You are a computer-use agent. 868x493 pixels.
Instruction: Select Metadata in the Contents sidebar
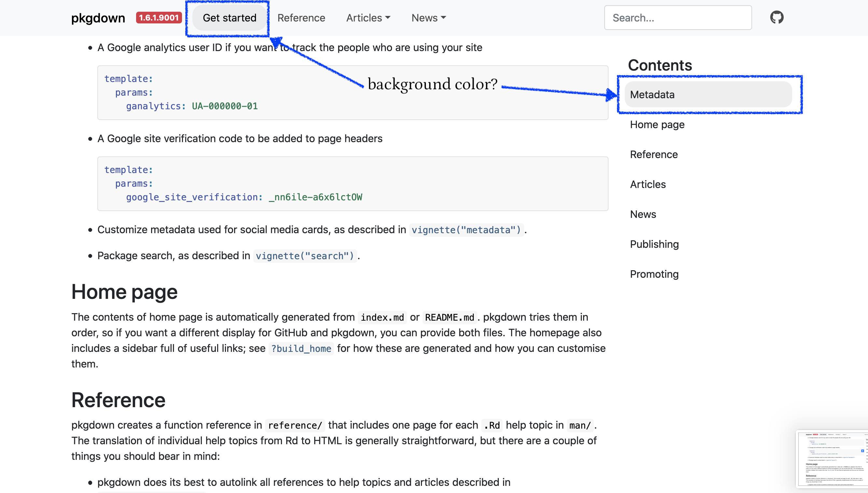click(x=652, y=94)
